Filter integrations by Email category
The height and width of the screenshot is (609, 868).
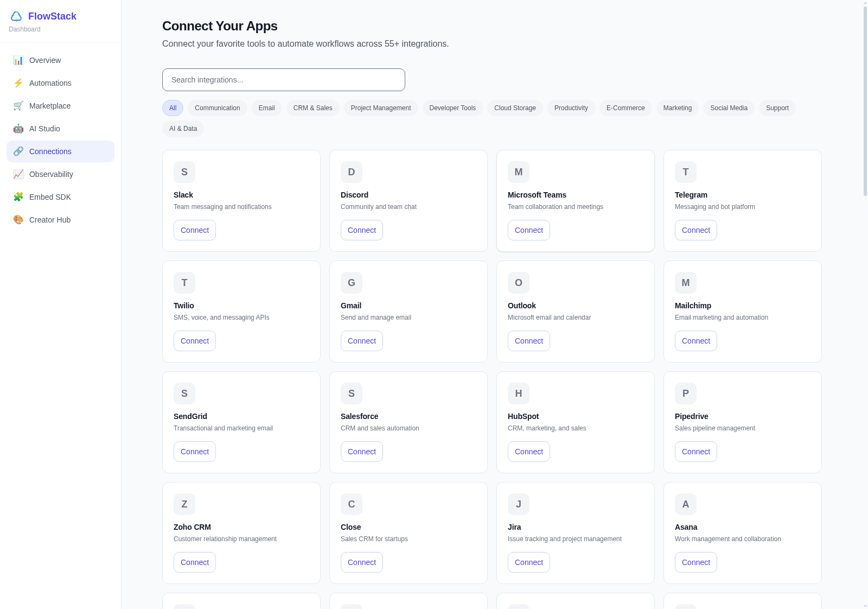click(x=267, y=108)
